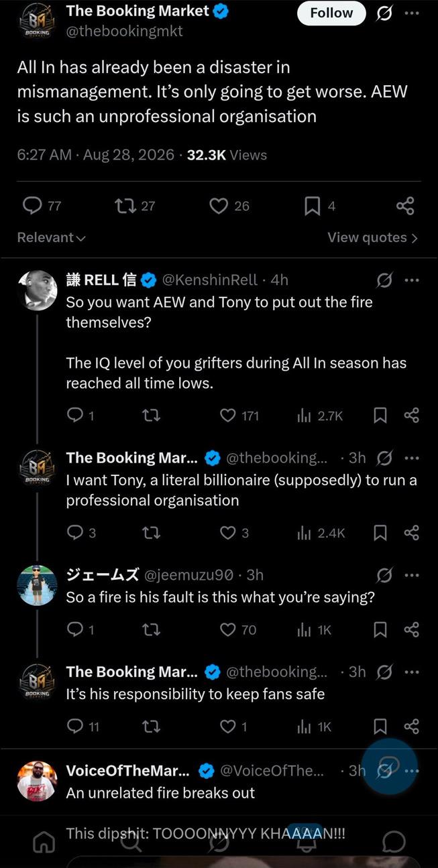
Task: Open more options on jeemuzu90's reply
Action: (x=412, y=575)
